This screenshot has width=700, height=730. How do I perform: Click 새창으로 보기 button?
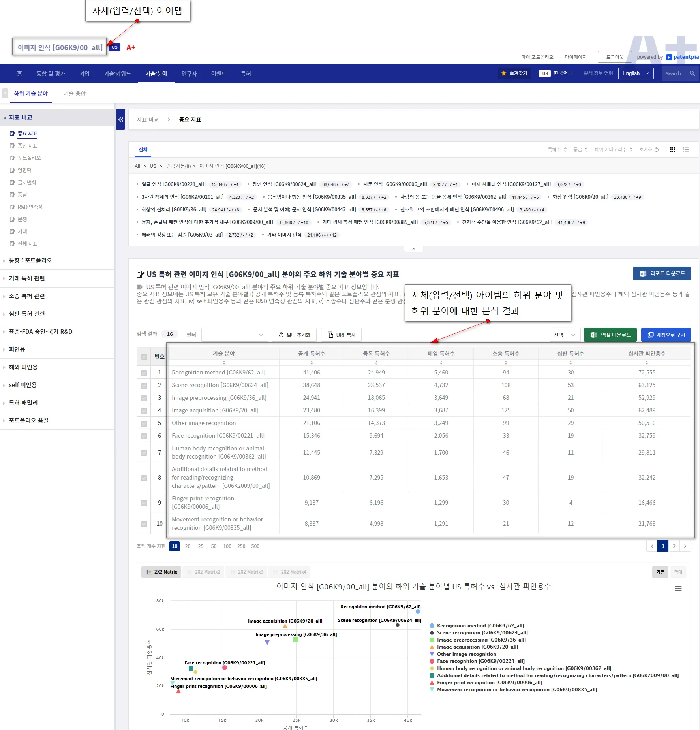click(x=666, y=335)
